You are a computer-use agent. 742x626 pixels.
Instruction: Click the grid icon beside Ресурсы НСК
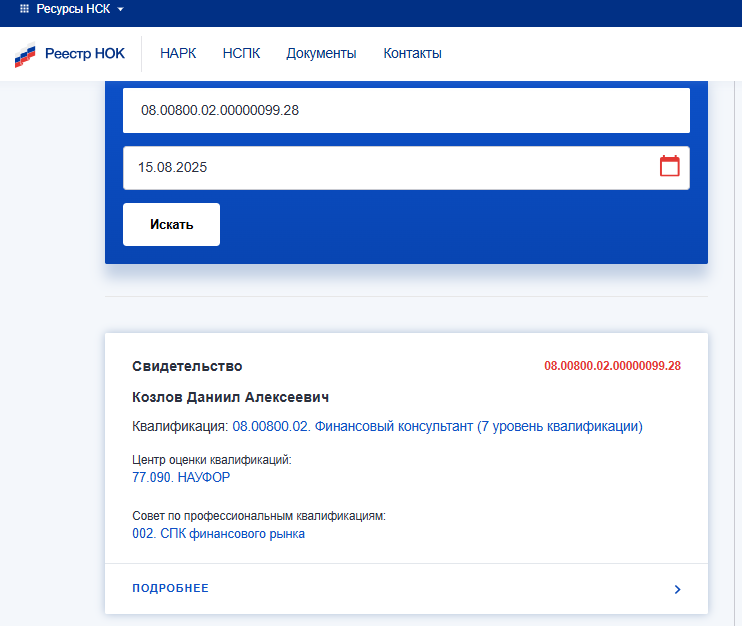click(25, 9)
